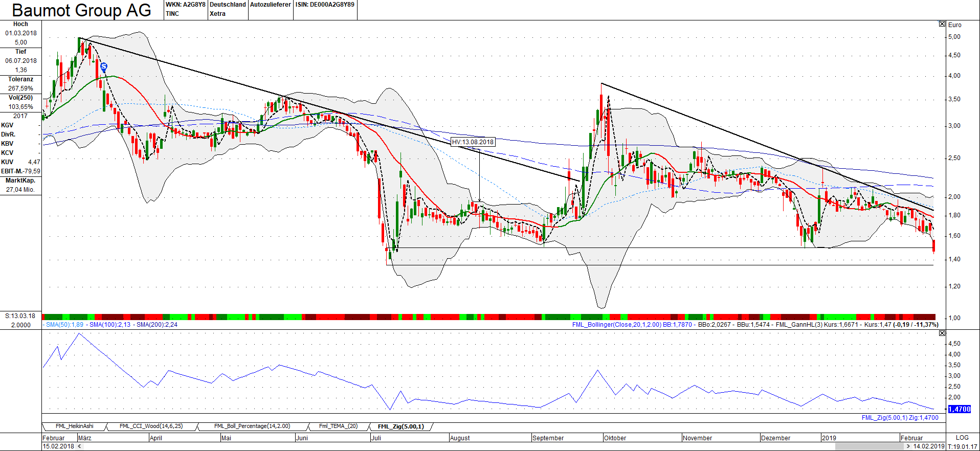Select the Toleranz value 267,59%
Screen dimensions: 980x451
[20, 88]
